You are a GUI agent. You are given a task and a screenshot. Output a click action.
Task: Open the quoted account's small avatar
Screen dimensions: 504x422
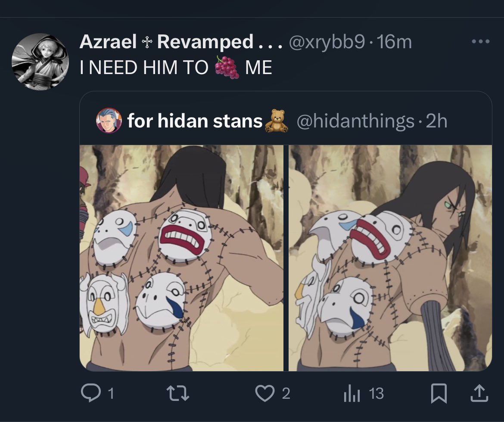pyautogui.click(x=109, y=121)
